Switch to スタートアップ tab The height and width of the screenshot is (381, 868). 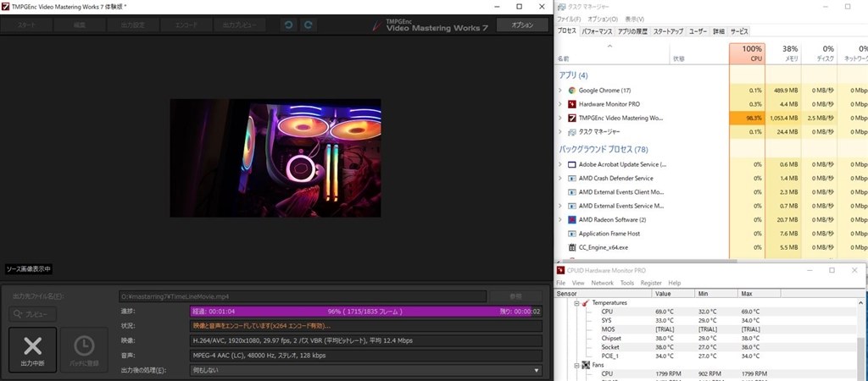668,31
